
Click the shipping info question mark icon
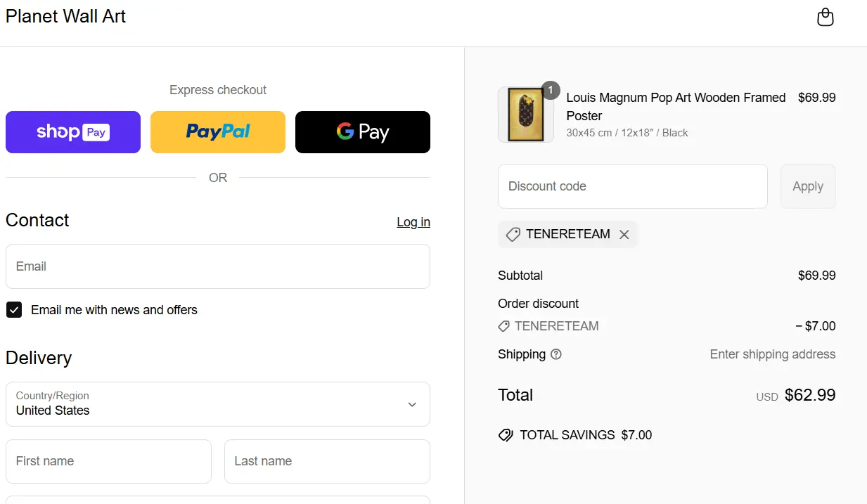556,354
